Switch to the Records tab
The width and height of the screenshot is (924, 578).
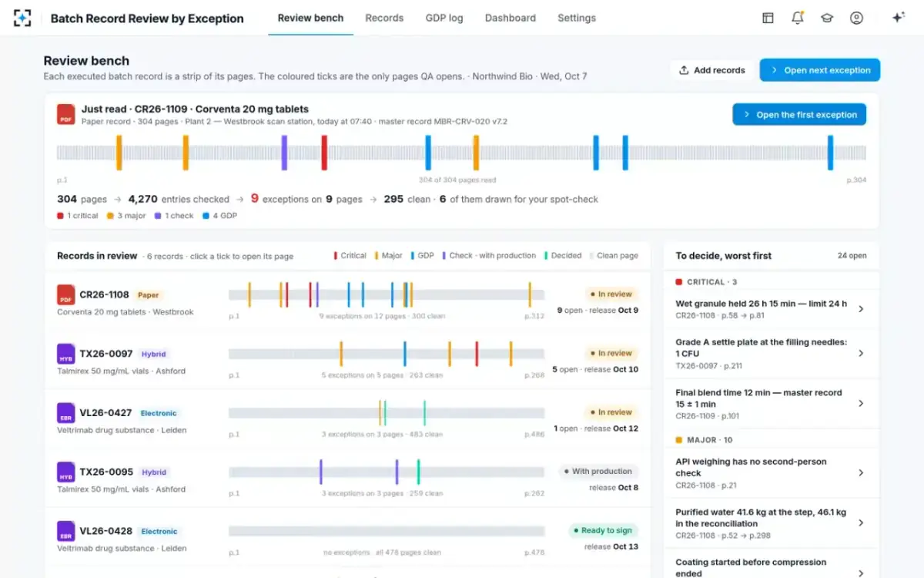(x=384, y=18)
